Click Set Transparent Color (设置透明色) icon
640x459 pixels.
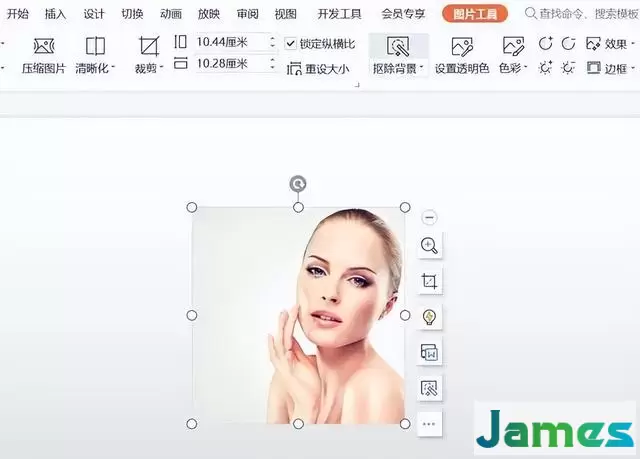[x=462, y=46]
